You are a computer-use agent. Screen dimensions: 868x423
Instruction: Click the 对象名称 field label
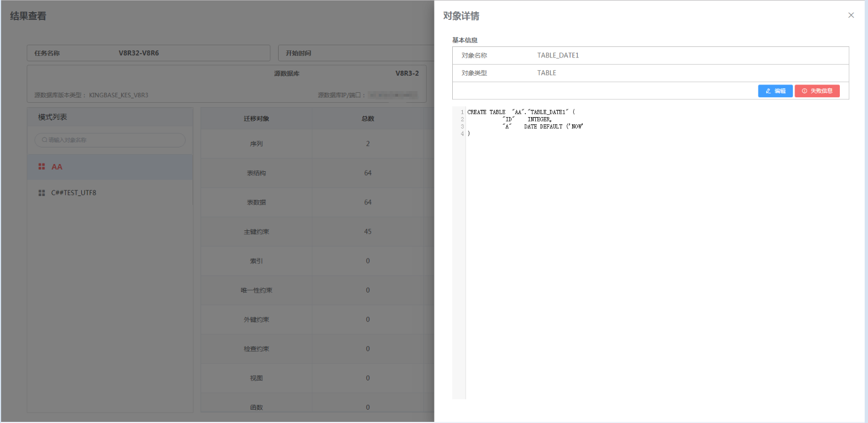coord(474,56)
